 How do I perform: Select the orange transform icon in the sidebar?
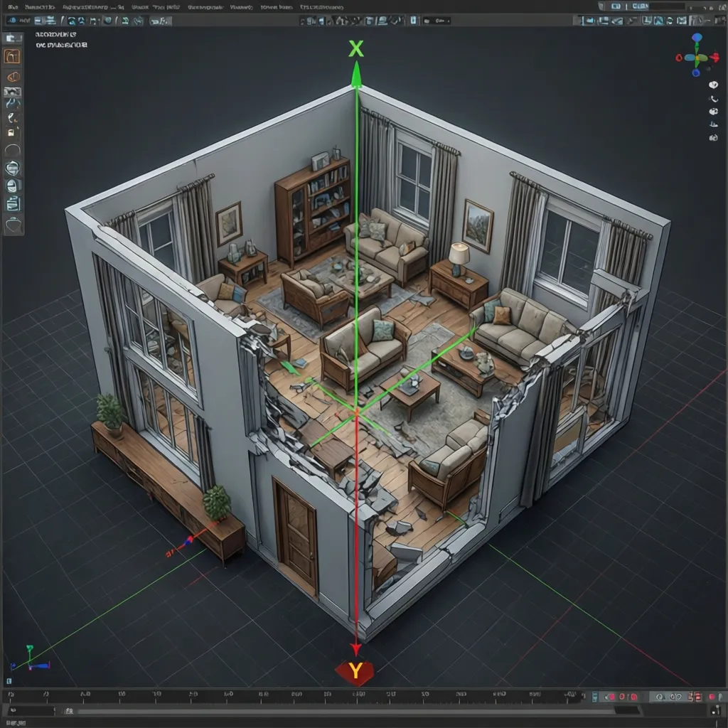pos(11,56)
